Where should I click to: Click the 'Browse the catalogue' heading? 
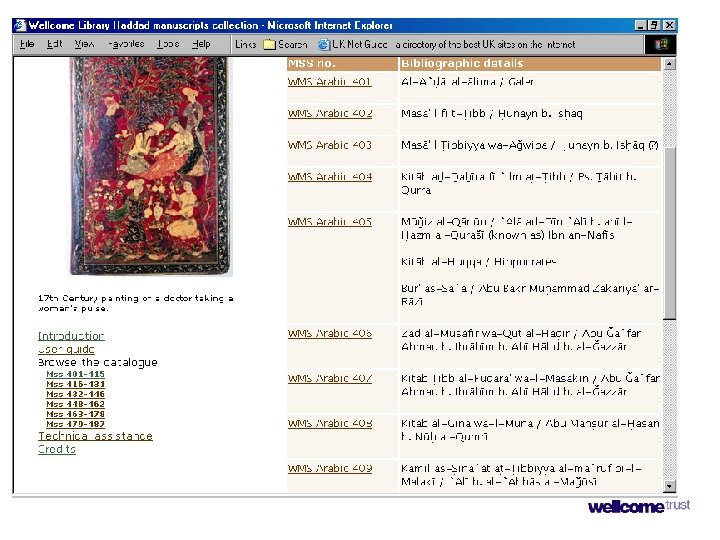click(97, 363)
